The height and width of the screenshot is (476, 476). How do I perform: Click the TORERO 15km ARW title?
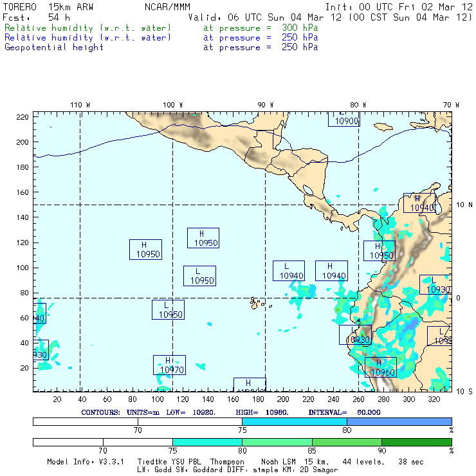(x=48, y=6)
